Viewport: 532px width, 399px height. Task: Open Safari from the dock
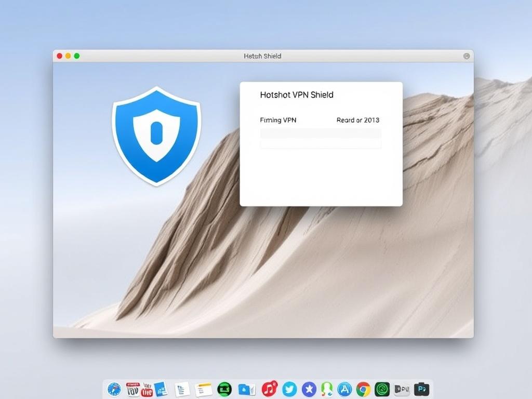click(x=114, y=389)
